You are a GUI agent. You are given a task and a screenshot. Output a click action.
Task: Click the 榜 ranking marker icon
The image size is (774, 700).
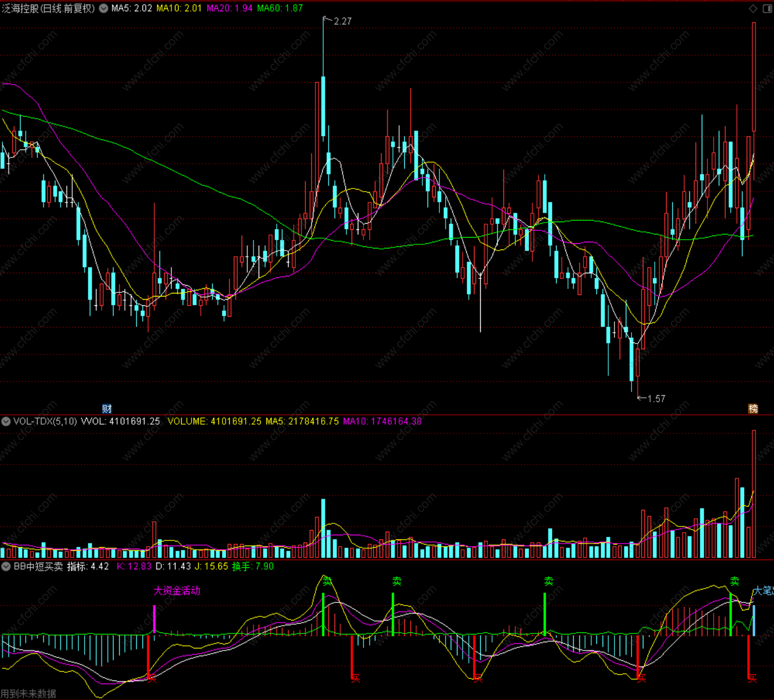(753, 409)
